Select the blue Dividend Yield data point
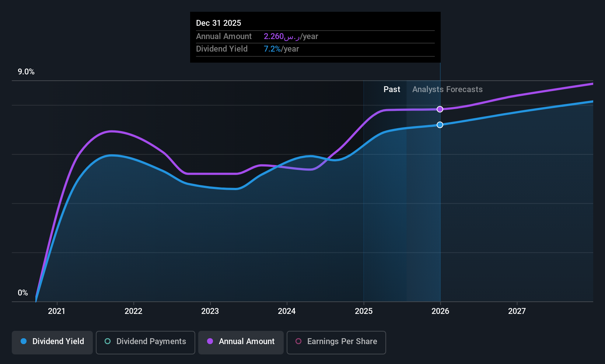This screenshot has width=605, height=364. click(x=440, y=125)
